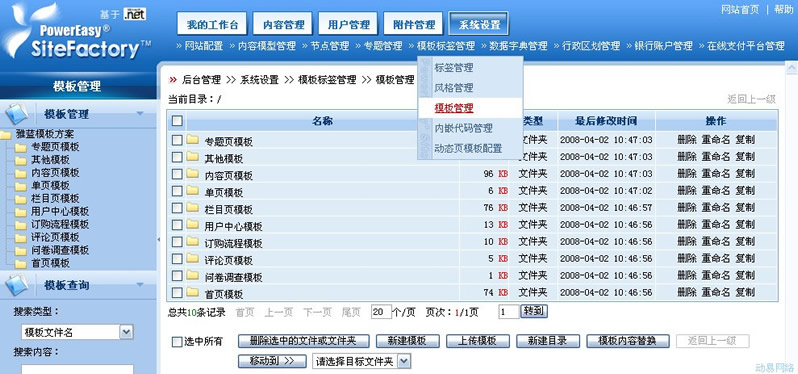This screenshot has height=374, width=798.
Task: Click the 模板查询 sidebar panel book icon
Action: 16,285
